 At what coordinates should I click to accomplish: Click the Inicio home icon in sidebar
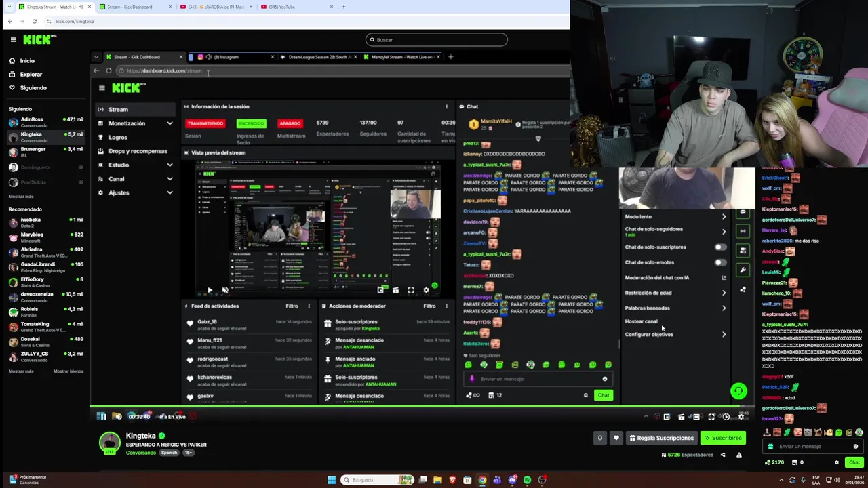(12, 60)
